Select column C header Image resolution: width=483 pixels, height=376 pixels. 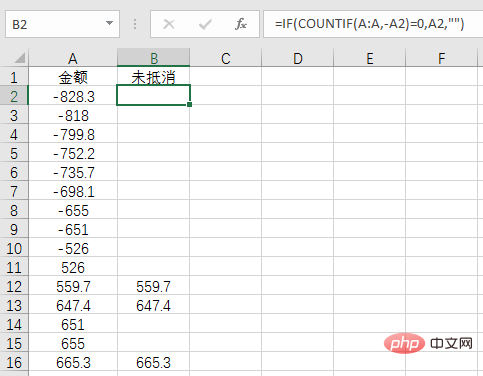226,58
